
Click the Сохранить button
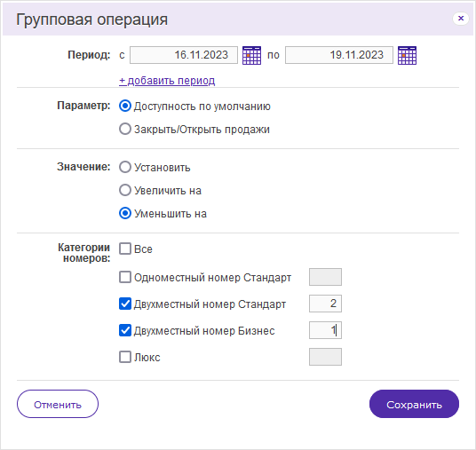pos(414,404)
